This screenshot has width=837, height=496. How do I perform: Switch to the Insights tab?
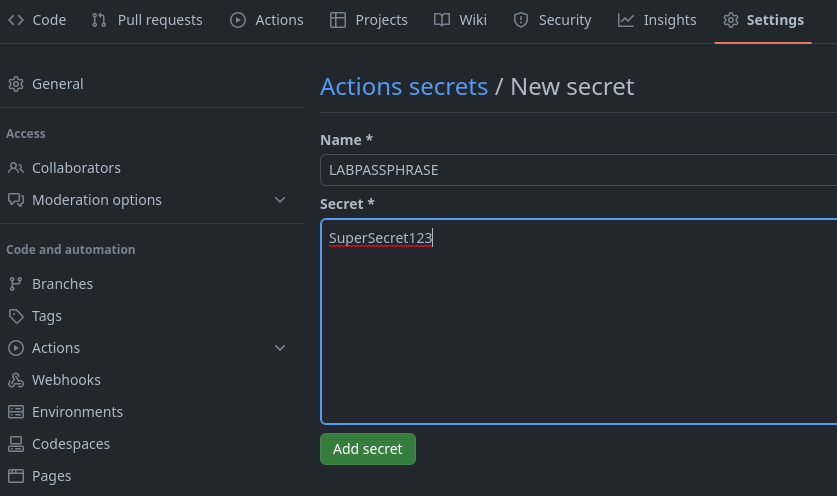click(x=657, y=20)
